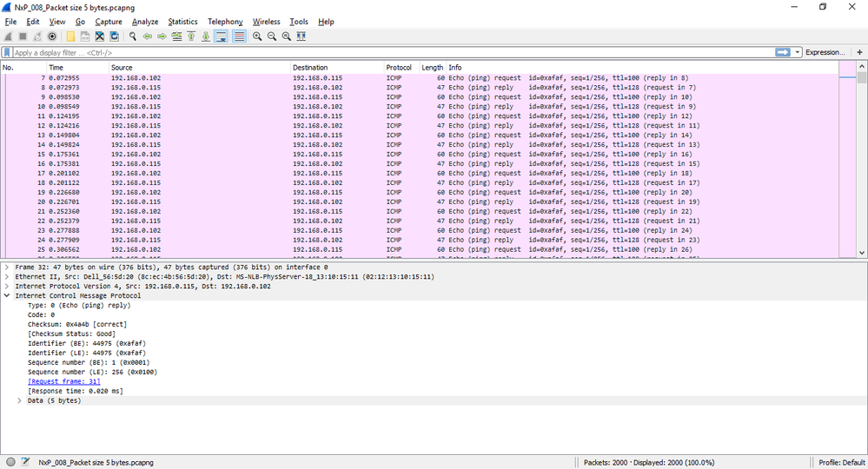Image resolution: width=868 pixels, height=469 pixels.
Task: Close this capture file icon
Action: click(x=100, y=36)
